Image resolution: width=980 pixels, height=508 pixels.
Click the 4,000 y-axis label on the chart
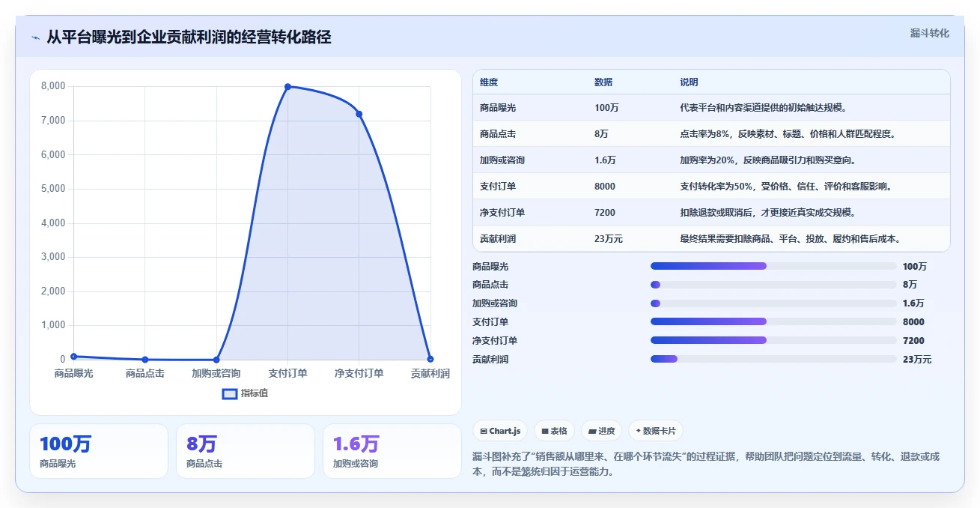(52, 223)
